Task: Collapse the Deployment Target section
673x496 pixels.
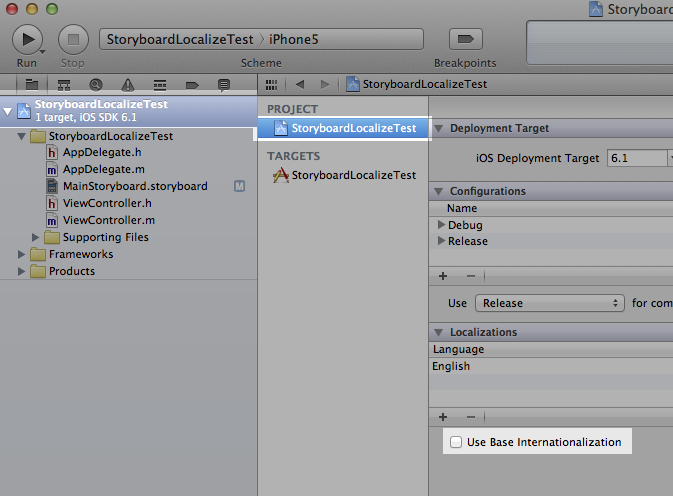Action: [439, 128]
